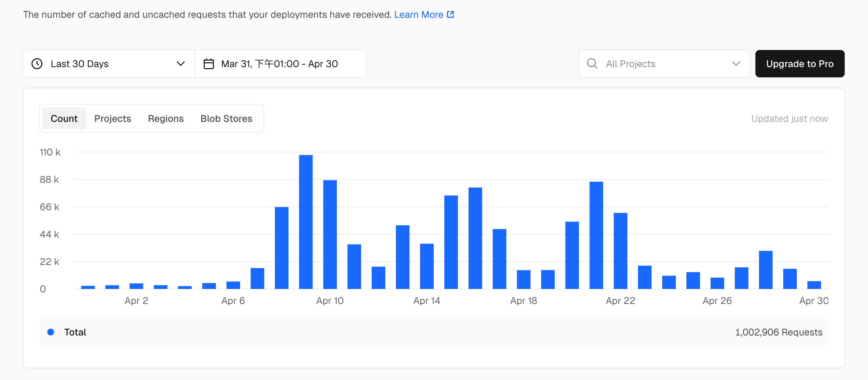The image size is (868, 380).
Task: Click the Apr 10 bar in chart
Action: (330, 235)
